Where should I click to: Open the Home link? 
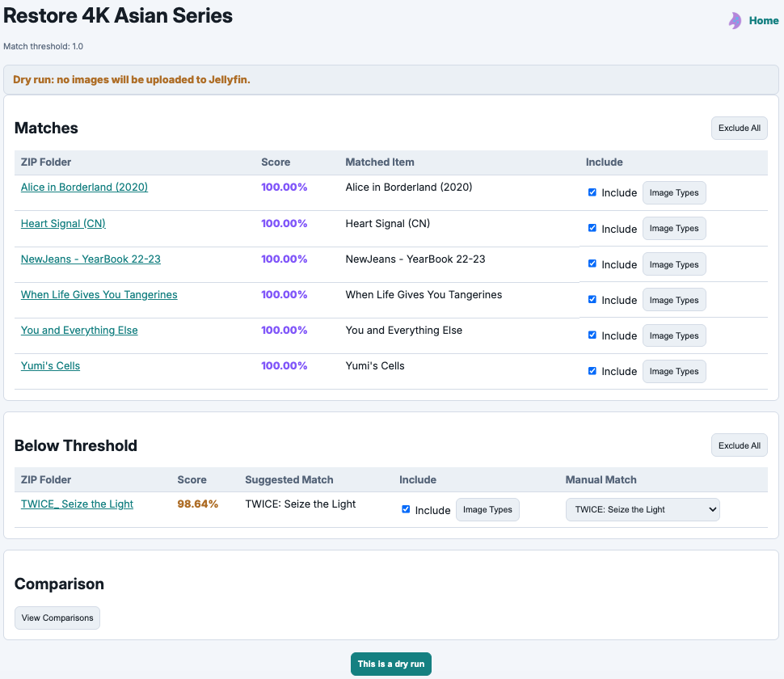click(x=763, y=20)
